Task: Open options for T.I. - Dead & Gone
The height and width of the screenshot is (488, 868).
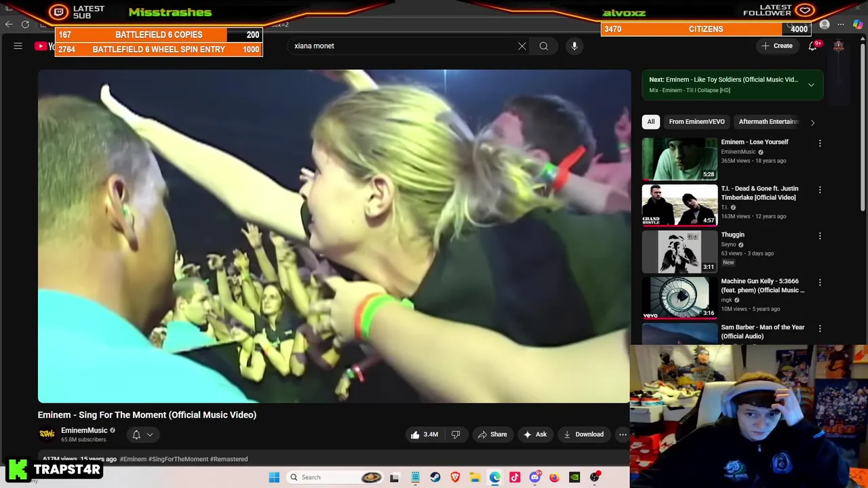Action: pyautogui.click(x=820, y=190)
